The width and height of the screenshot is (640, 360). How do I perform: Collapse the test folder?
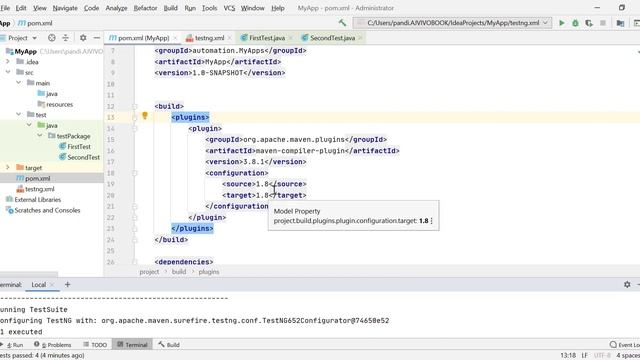(x=18, y=115)
